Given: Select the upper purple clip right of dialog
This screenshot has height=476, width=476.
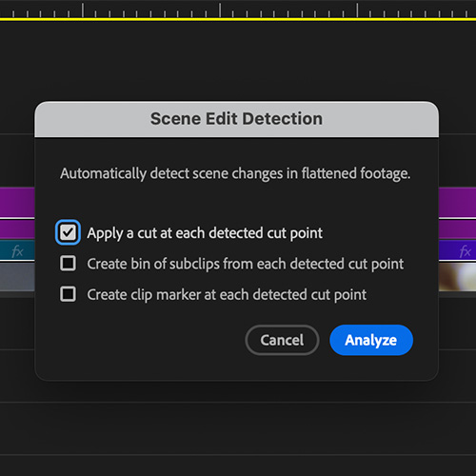Looking at the screenshot, I should click(x=457, y=202).
